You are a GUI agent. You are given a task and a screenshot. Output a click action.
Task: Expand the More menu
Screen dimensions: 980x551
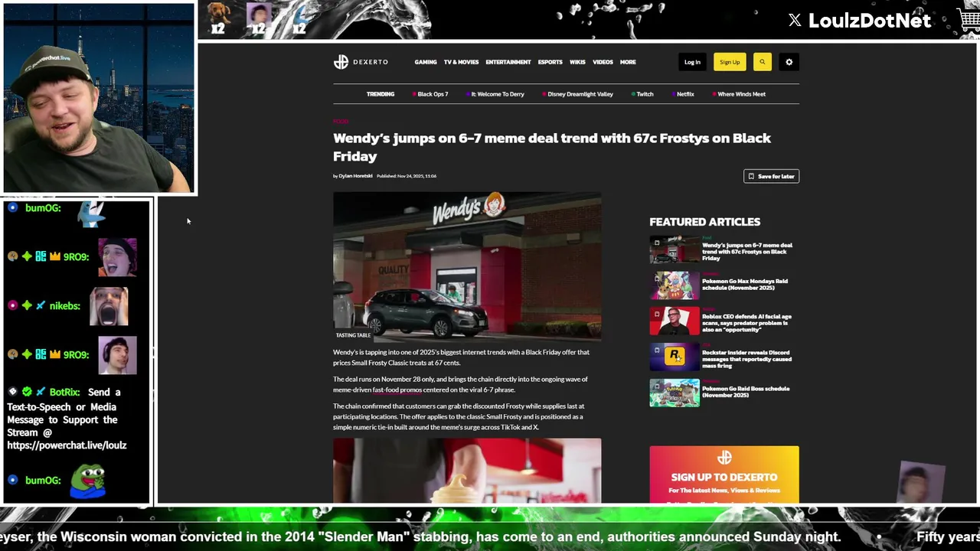[x=628, y=62]
